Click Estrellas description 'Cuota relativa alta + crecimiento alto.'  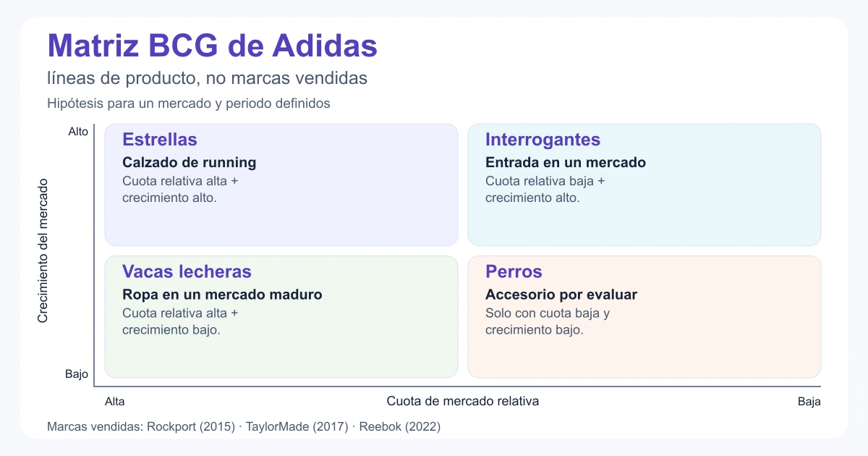pyautogui.click(x=181, y=189)
